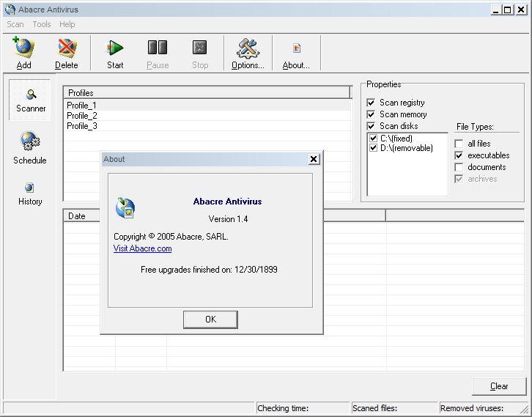The width and height of the screenshot is (532, 417).
Task: Open the Schedule sidebar view
Action: 30,141
